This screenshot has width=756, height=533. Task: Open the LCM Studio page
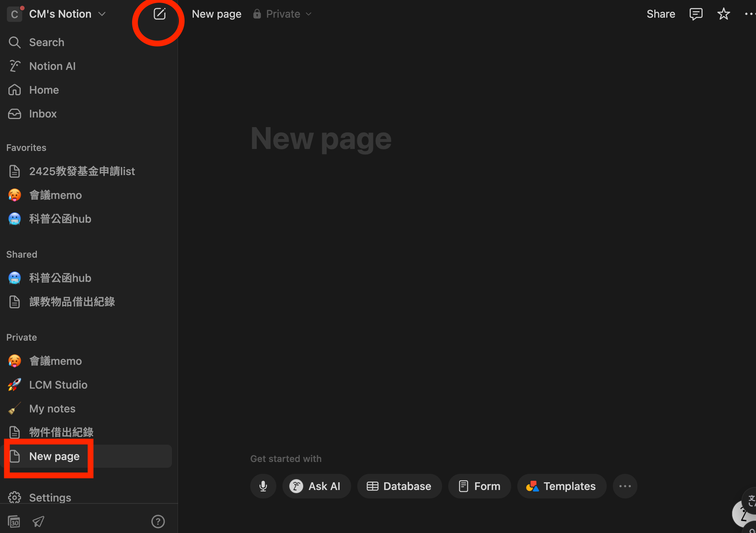pos(58,385)
